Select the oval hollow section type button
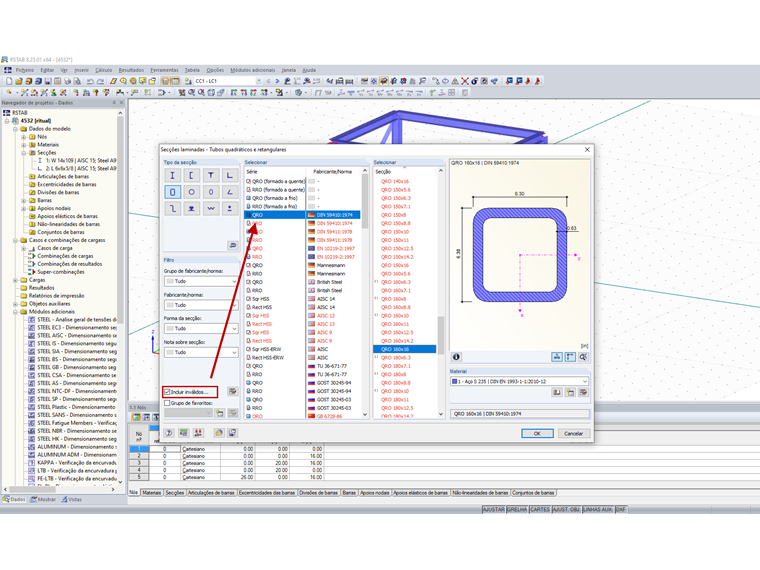Screen dimensions: 760x570 point(211,192)
